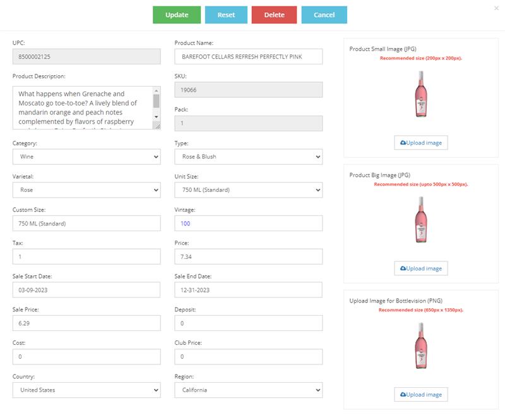Edit the Sale Price field showing 6.29
This screenshot has height=420, width=505.
[86, 323]
